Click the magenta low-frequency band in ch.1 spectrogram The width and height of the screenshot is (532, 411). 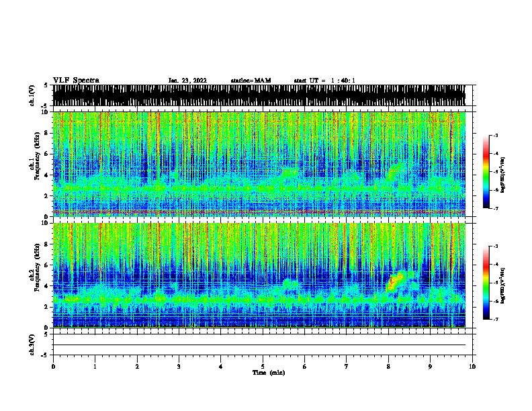coord(259,212)
